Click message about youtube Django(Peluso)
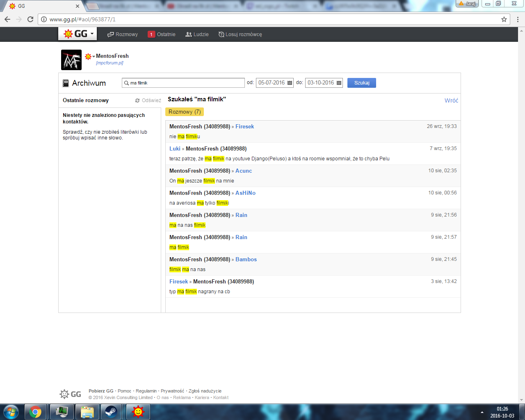Viewport: 525px width, 420px height. pos(279,159)
